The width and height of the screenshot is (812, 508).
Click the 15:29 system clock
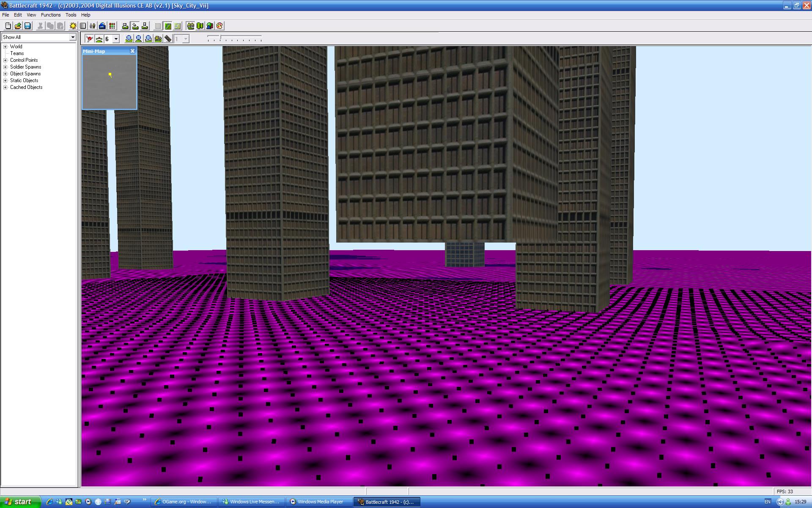click(800, 502)
